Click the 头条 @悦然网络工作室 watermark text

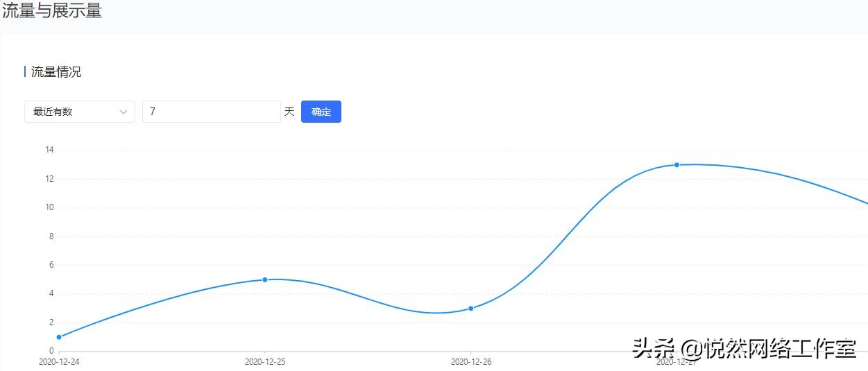coord(744,348)
